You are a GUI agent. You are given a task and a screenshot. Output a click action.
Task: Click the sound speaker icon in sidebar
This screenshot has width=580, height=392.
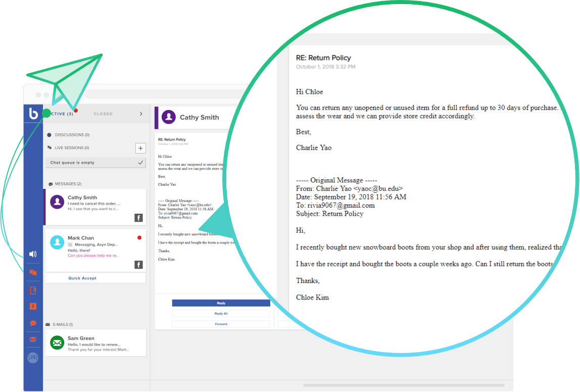coord(33,254)
